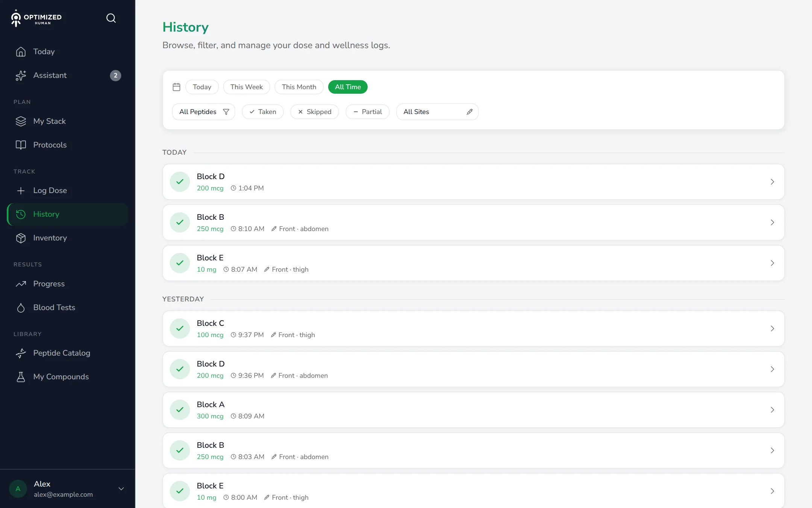Filter history to This Month
Image resolution: width=812 pixels, height=508 pixels.
pyautogui.click(x=299, y=87)
